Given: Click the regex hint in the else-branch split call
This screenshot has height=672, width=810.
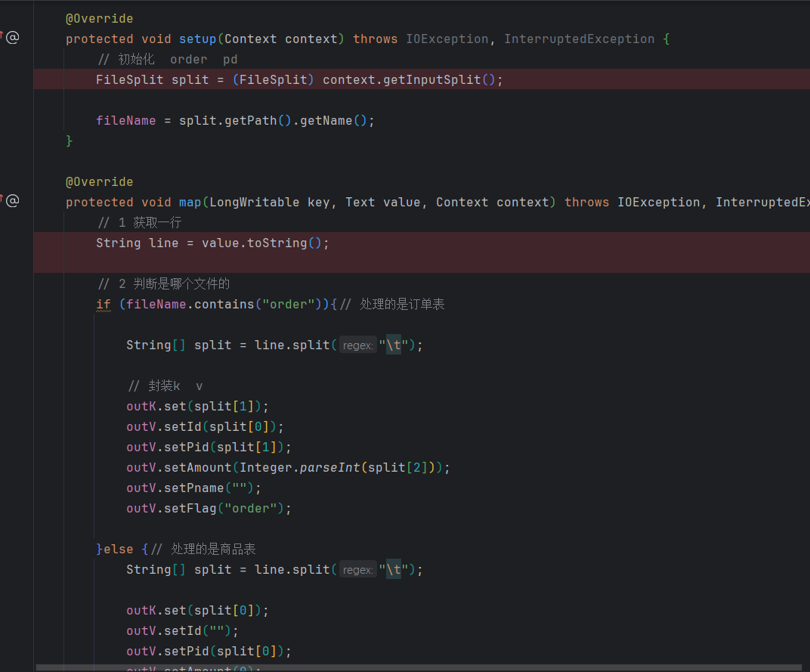Looking at the screenshot, I should [357, 570].
